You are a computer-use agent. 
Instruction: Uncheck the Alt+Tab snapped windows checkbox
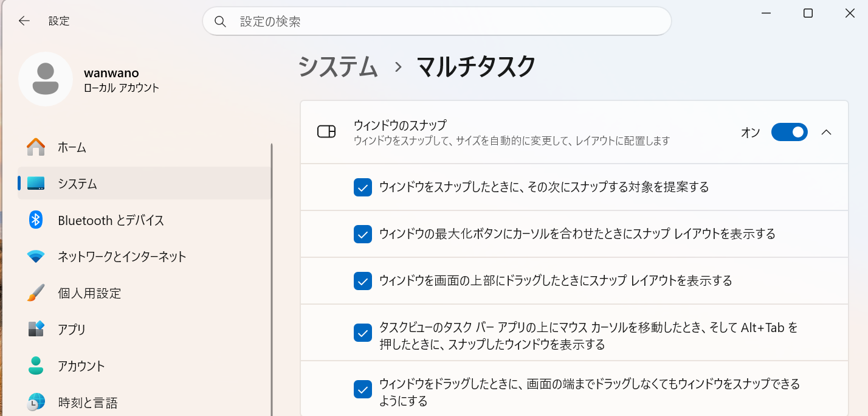[x=363, y=333]
